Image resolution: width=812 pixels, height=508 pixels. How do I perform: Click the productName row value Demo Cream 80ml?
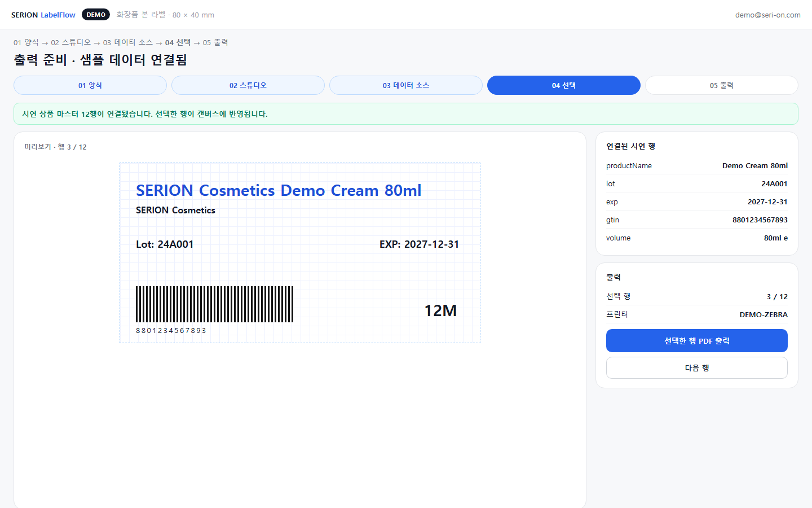click(755, 165)
